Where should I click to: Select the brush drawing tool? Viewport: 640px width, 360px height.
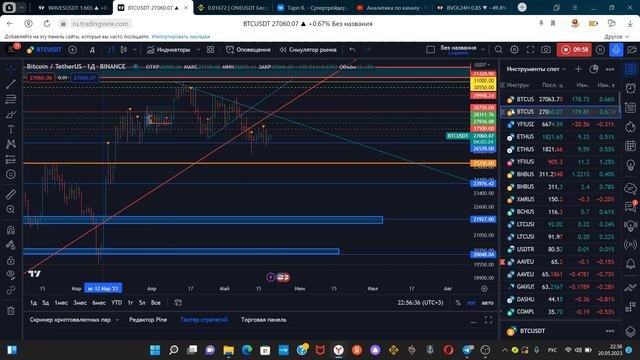tap(11, 114)
